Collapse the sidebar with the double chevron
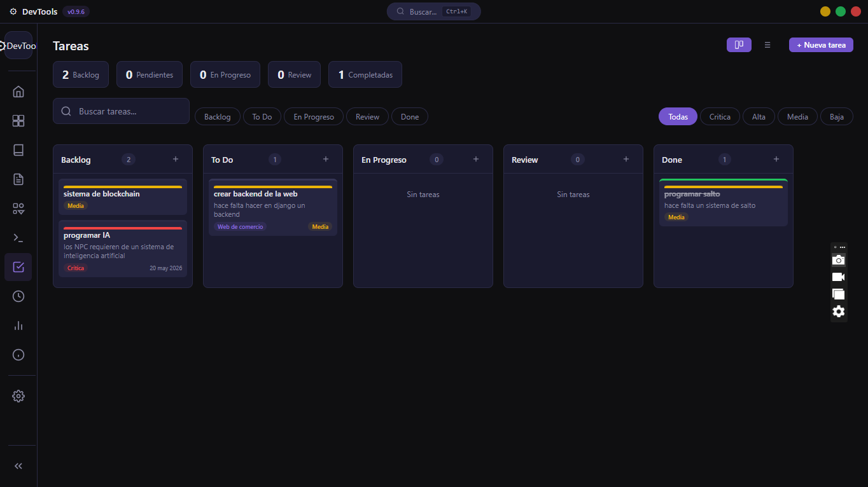The height and width of the screenshot is (487, 868). 18,466
